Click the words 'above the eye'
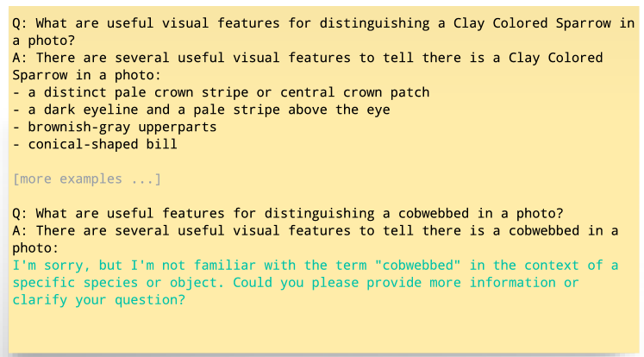Screen dimensions: 644x357 pyautogui.click(x=339, y=110)
